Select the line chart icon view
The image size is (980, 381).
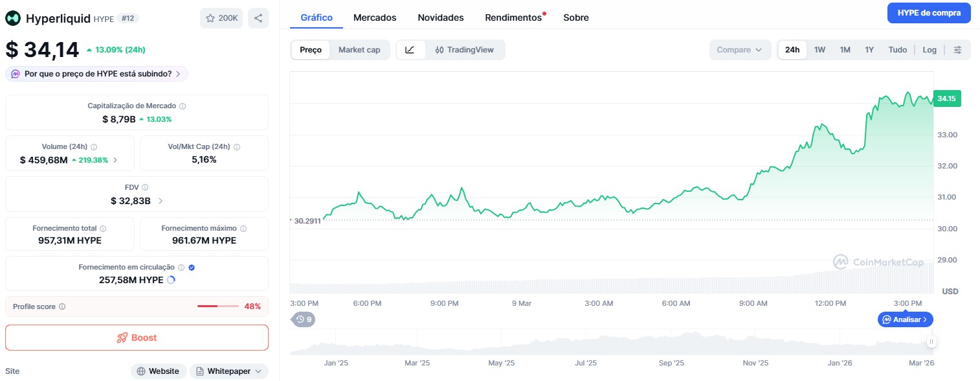(x=410, y=50)
